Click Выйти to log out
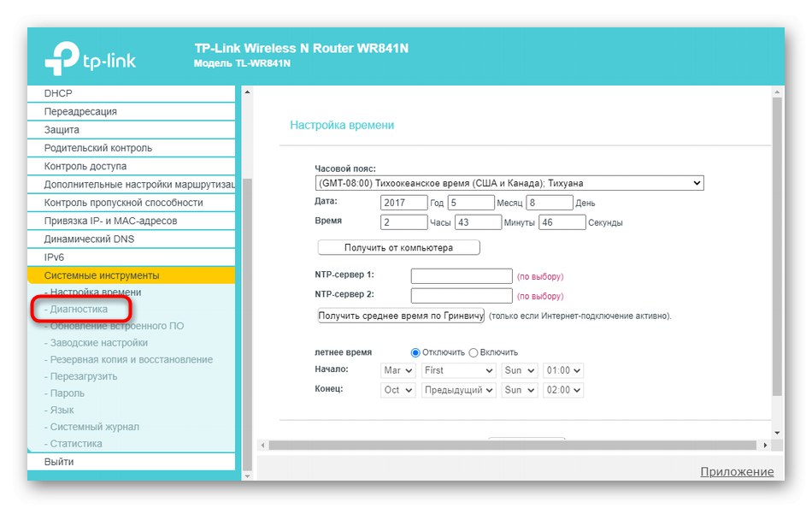 coord(131,461)
